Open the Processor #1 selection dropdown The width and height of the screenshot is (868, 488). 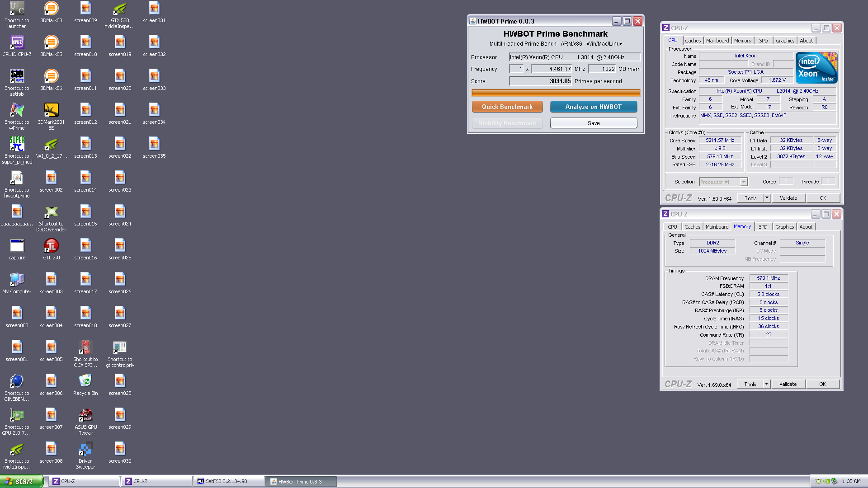[723, 182]
